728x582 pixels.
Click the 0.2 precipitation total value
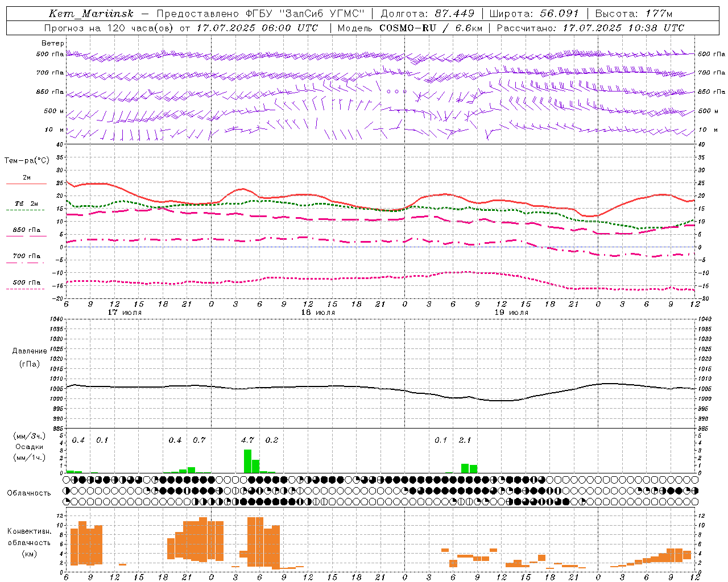(x=272, y=440)
